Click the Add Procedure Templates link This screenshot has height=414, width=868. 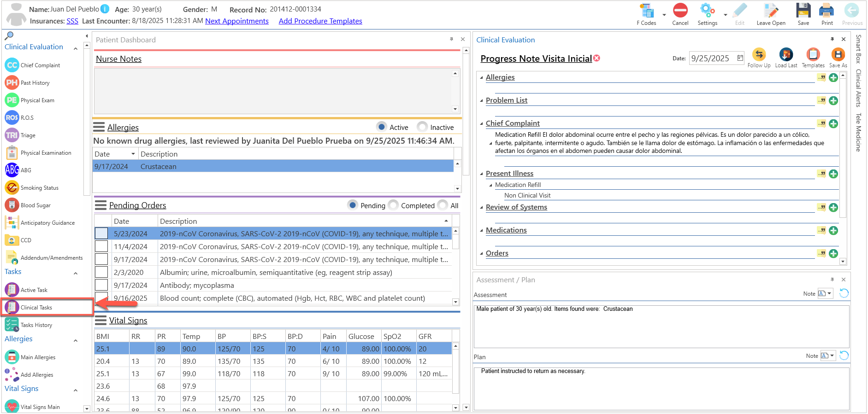pyautogui.click(x=320, y=21)
